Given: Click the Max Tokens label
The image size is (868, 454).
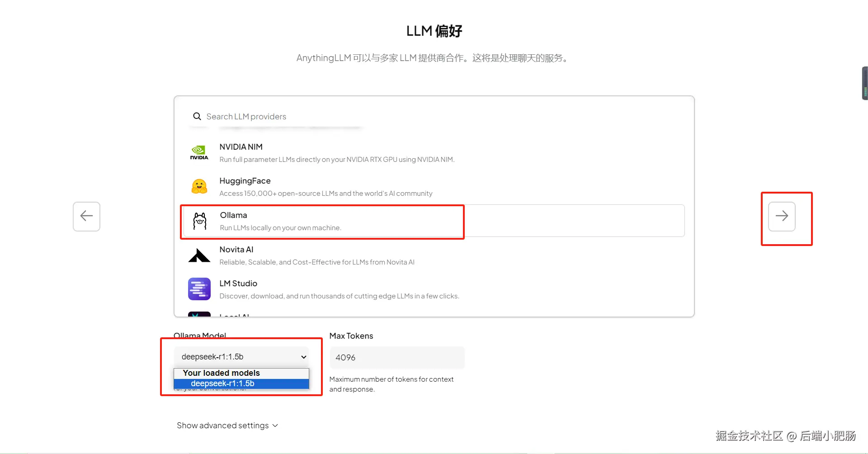Looking at the screenshot, I should [x=351, y=336].
